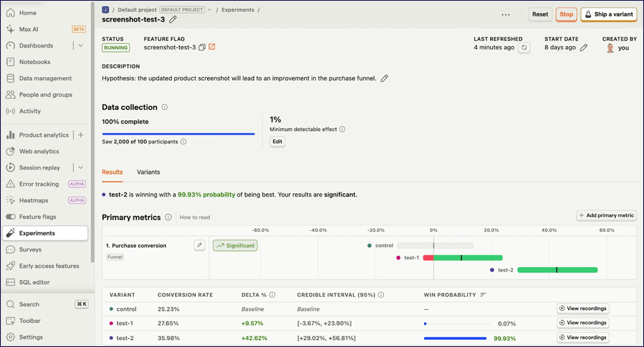Image resolution: width=644 pixels, height=347 pixels.
Task: Open Max AI assistant
Action: pos(29,29)
